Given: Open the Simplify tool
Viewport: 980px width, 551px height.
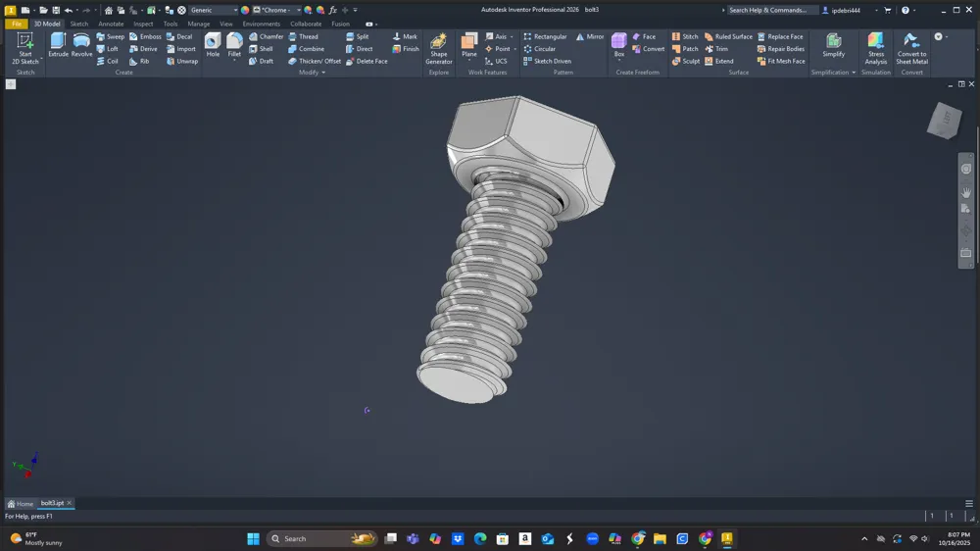Looking at the screenshot, I should point(833,44).
